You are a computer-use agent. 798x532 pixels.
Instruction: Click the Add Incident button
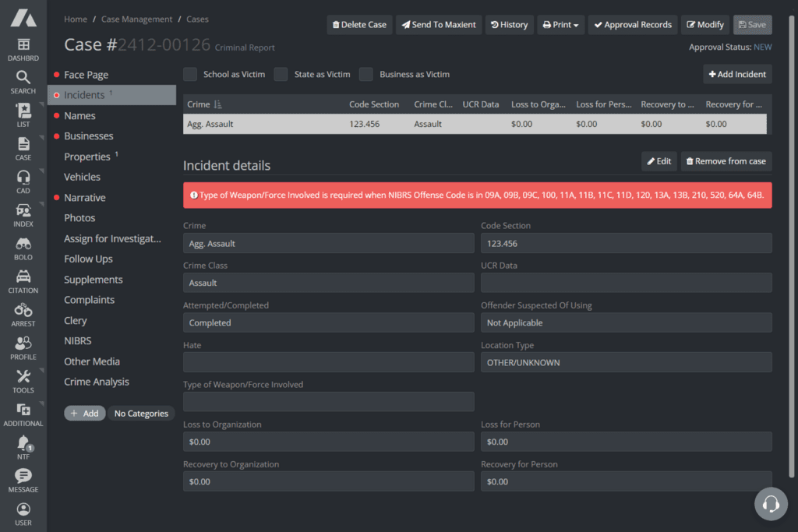[x=737, y=74]
